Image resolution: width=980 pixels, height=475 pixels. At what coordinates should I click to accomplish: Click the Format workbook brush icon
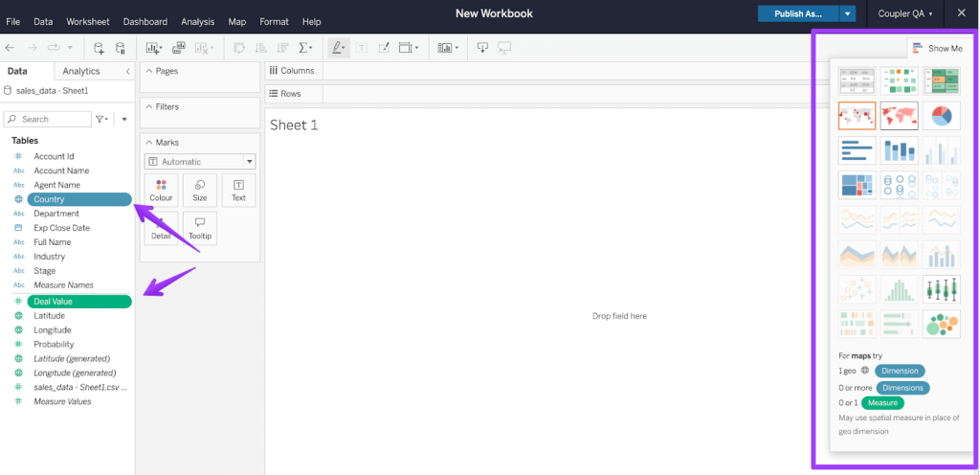tap(384, 48)
